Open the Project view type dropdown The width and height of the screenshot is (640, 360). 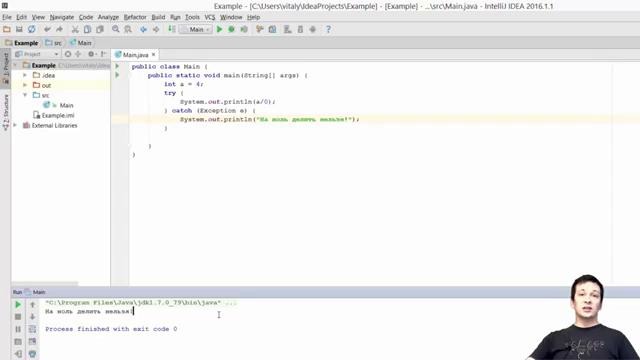[37, 54]
